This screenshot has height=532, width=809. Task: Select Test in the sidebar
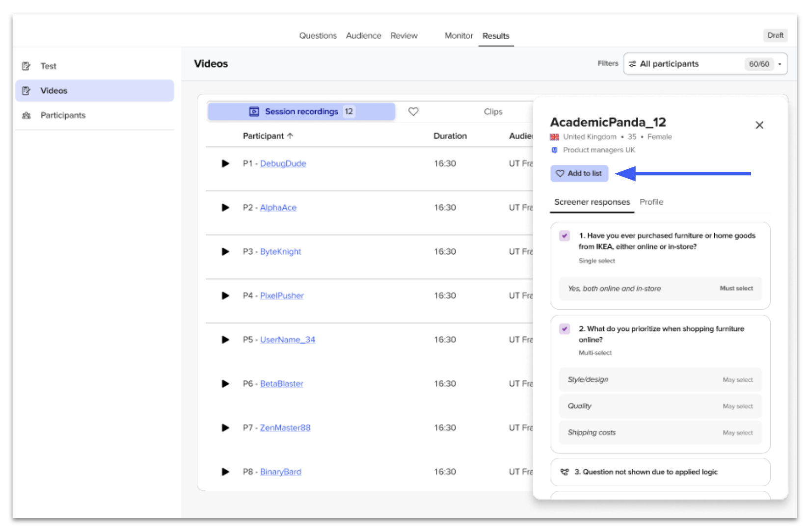point(95,66)
